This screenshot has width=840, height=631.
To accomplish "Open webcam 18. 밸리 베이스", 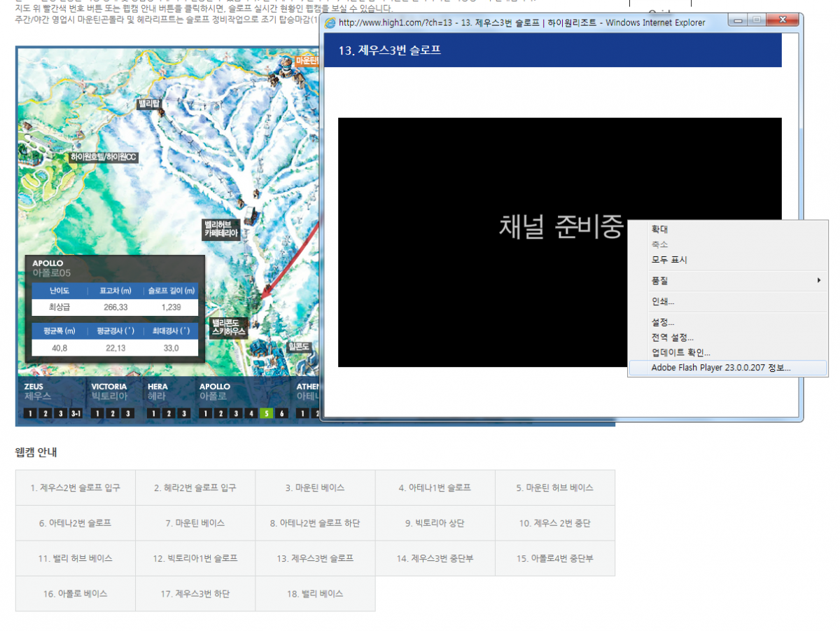I will (315, 593).
